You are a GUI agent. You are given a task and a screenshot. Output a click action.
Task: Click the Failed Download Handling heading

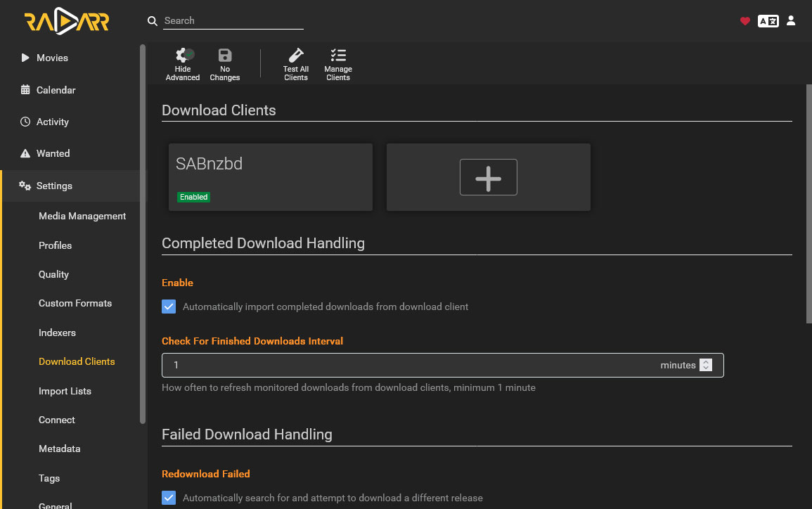[x=247, y=434]
